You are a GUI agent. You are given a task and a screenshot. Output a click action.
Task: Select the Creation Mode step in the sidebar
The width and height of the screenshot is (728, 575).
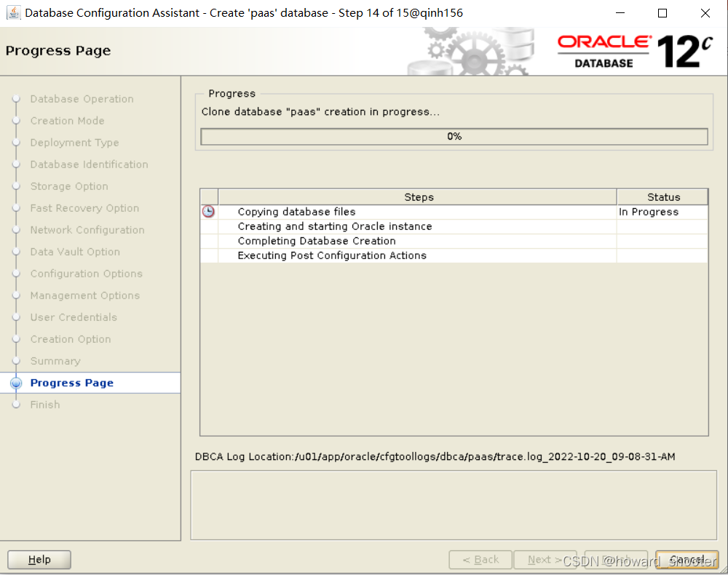67,121
